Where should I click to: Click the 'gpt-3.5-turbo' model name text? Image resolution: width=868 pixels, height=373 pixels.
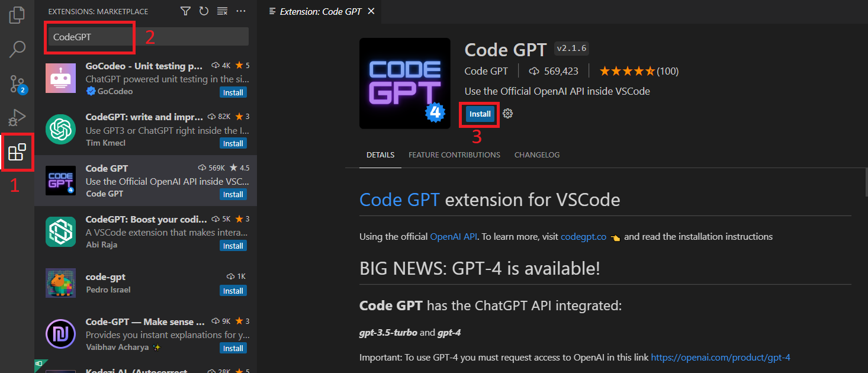pos(388,333)
